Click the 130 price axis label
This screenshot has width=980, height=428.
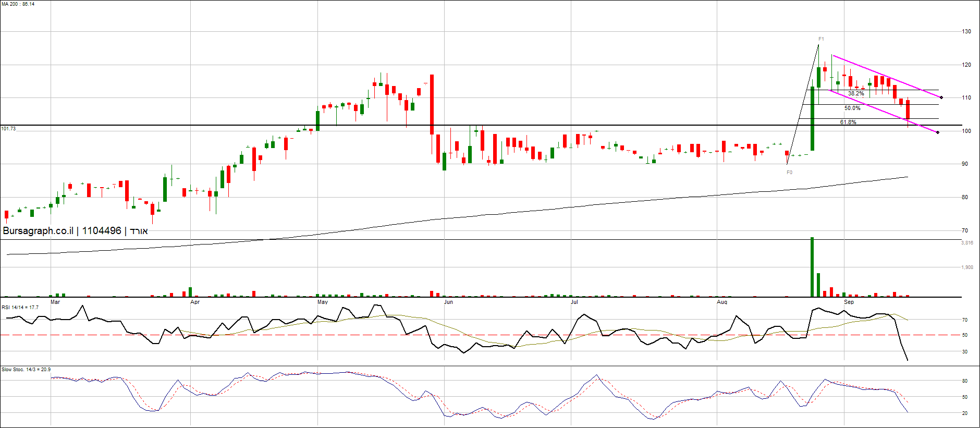[966, 32]
